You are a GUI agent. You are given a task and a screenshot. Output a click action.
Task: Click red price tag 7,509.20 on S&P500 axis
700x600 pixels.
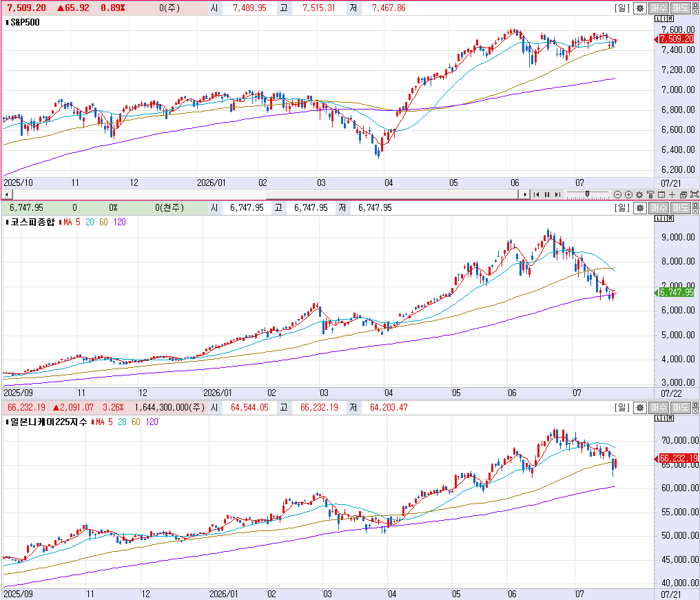tap(677, 39)
